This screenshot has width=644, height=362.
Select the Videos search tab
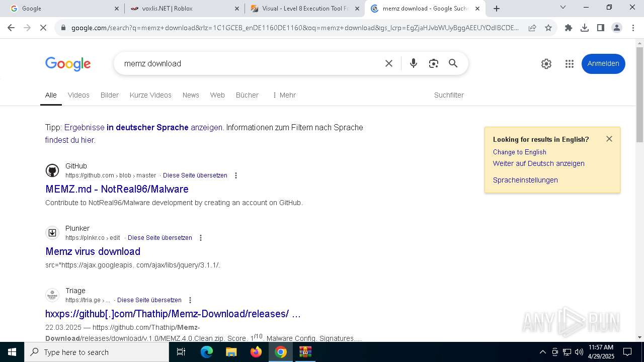78,95
